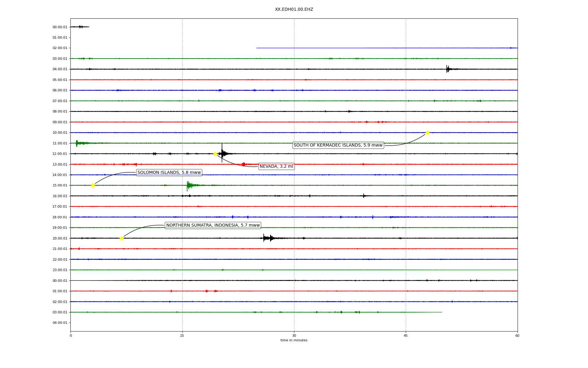
Task: Click the yellow star on 20:00:01 trace
Action: (x=122, y=238)
